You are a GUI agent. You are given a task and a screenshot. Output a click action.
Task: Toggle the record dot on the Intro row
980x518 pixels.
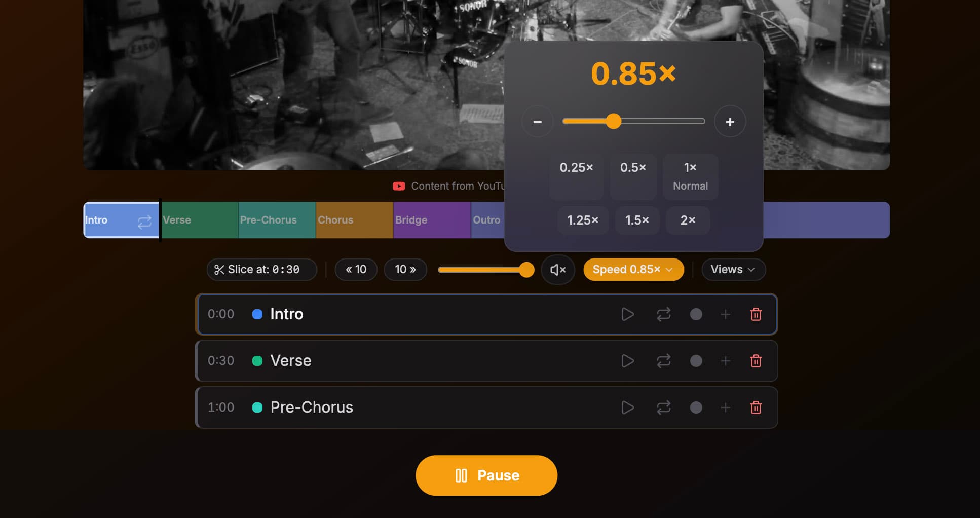[x=696, y=314]
